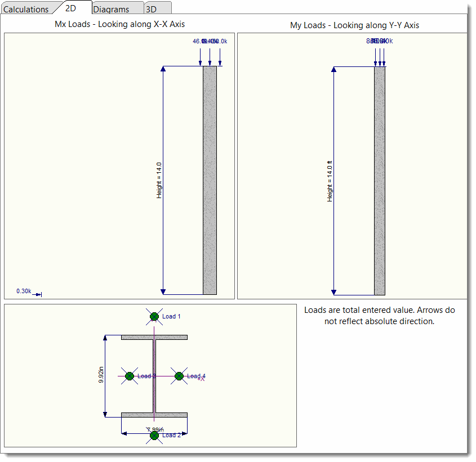Select the Load 3 marker left of web
This screenshot has width=476, height=462.
[130, 376]
